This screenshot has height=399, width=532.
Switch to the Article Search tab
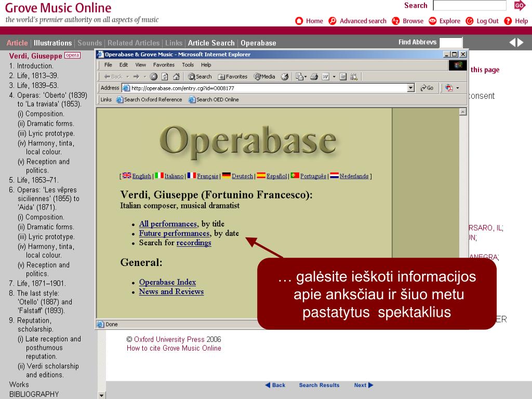click(211, 43)
